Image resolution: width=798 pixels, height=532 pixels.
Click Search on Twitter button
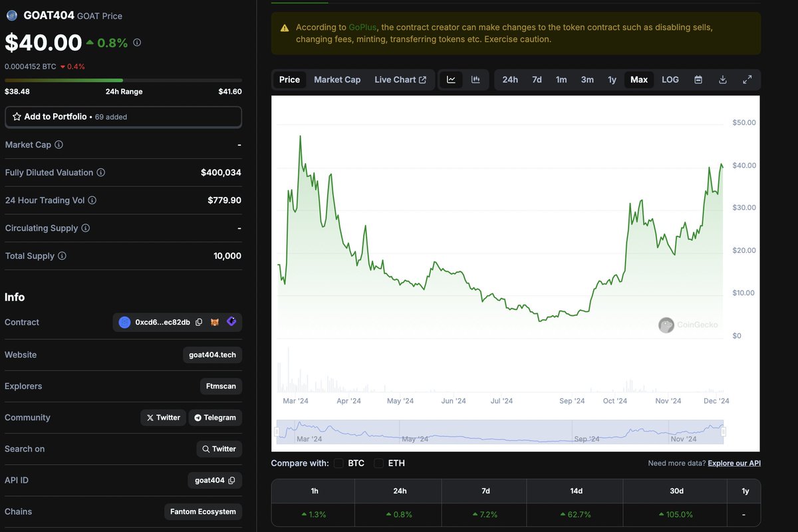[x=219, y=449]
